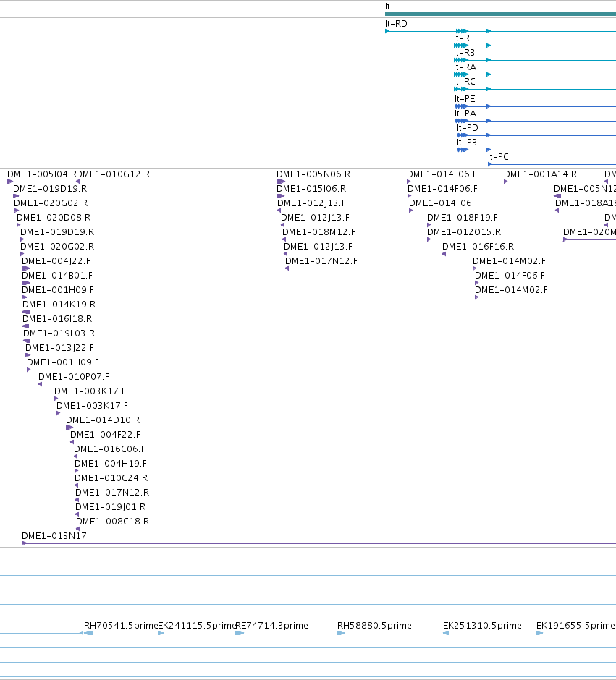Pick feature DME1-014K19.R

pos(59,305)
